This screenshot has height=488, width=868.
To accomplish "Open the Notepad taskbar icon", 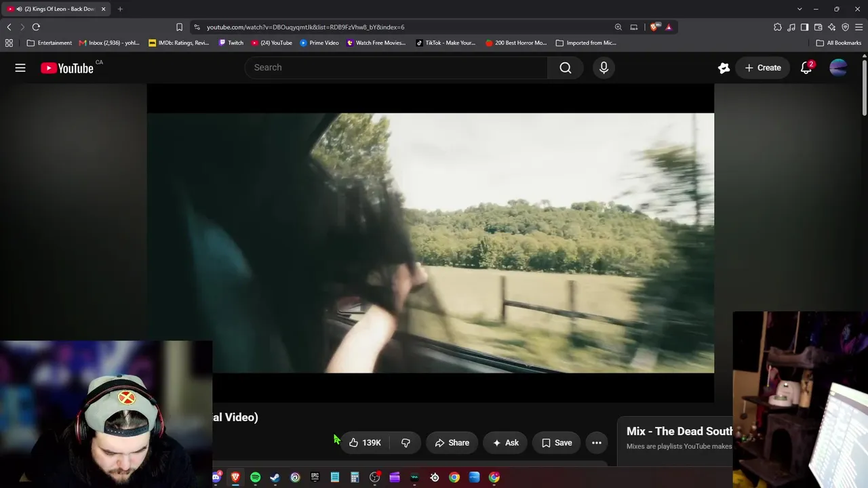I will point(335,478).
